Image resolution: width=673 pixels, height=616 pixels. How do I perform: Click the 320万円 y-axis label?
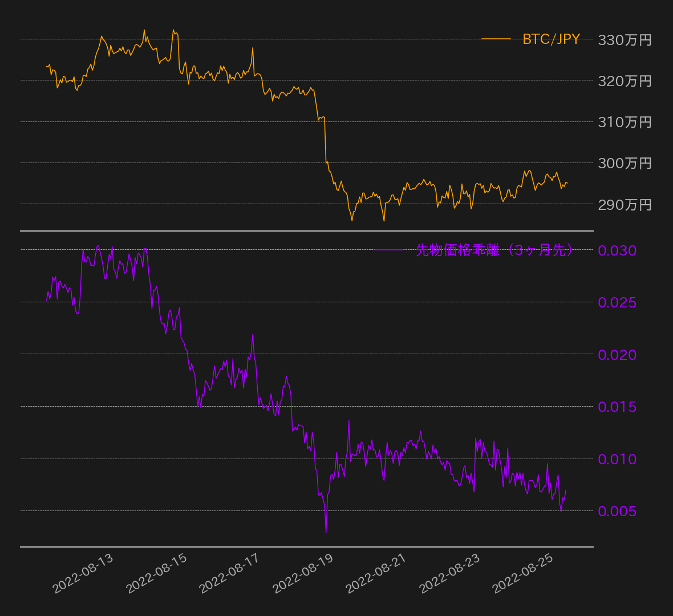[625, 81]
